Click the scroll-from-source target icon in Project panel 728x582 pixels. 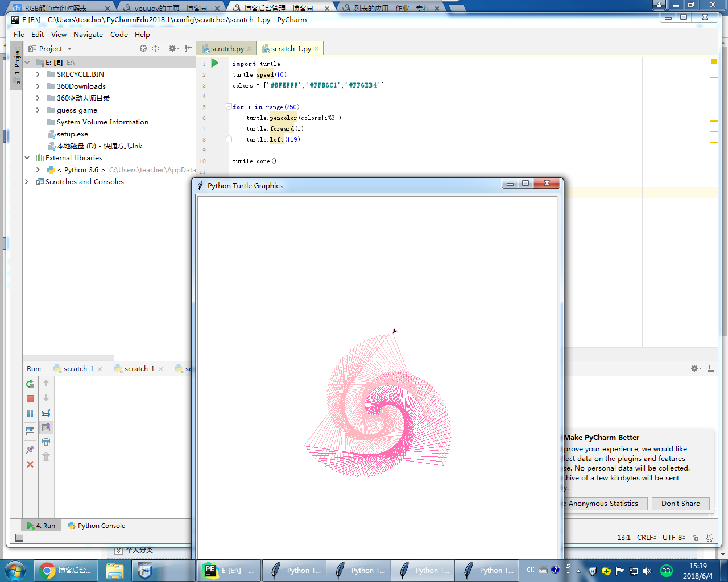click(143, 49)
